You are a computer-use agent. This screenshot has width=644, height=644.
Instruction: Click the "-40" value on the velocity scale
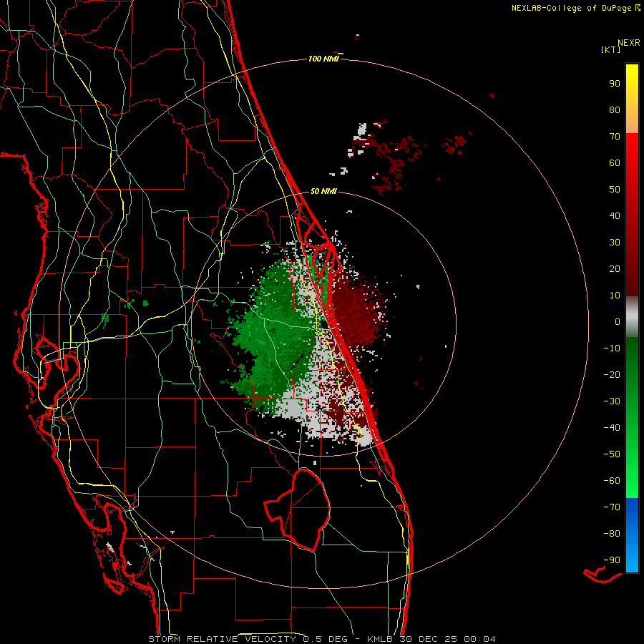[x=612, y=428]
